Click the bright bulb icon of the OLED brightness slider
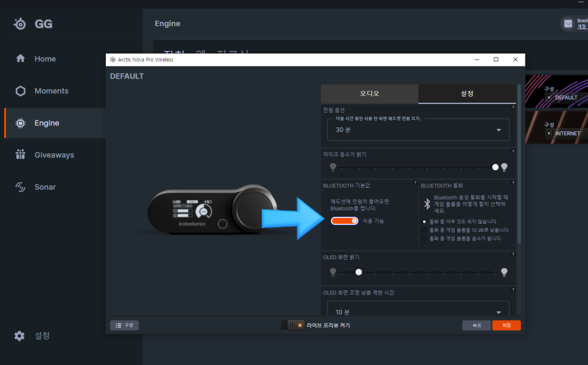This screenshot has width=588, height=365. click(505, 272)
